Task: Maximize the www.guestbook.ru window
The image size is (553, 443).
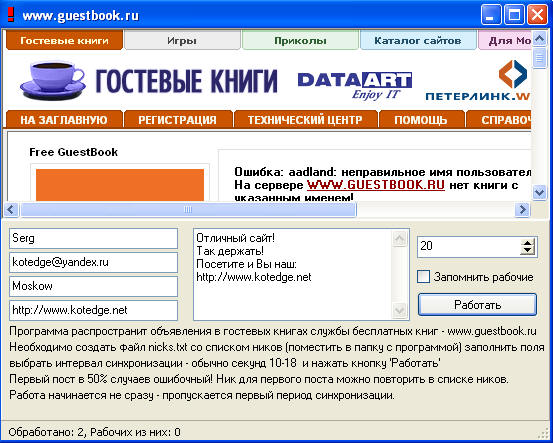Action: [x=514, y=15]
